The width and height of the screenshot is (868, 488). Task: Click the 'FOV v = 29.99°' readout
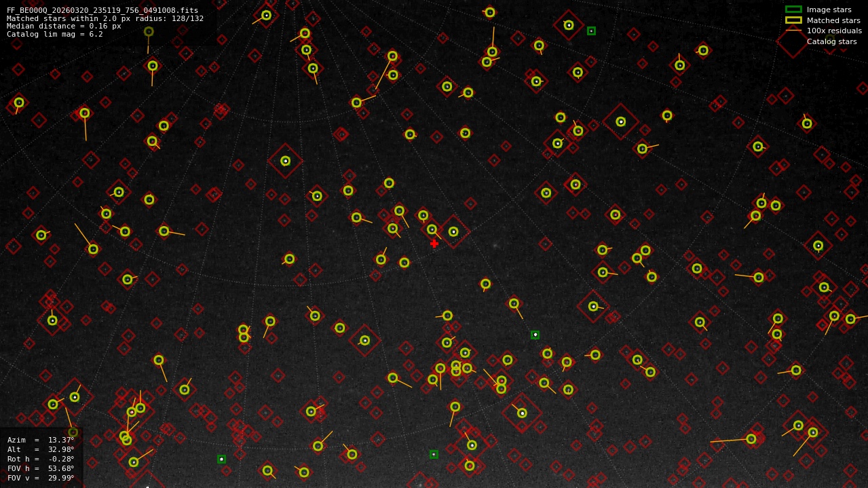tap(41, 478)
